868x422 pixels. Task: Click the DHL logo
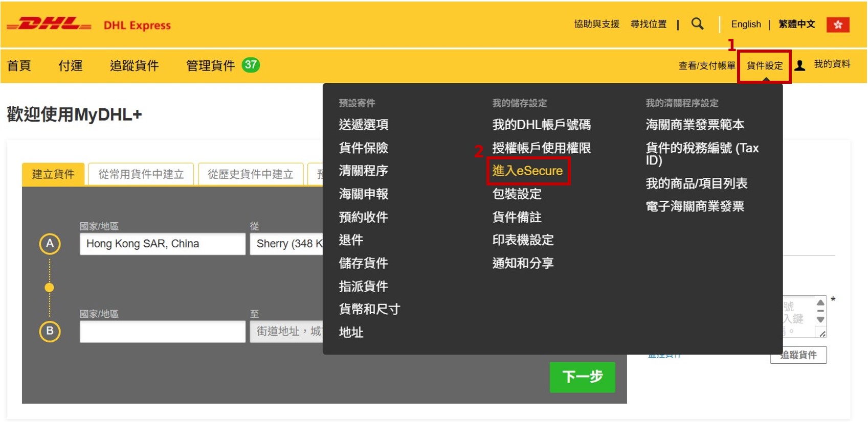49,24
